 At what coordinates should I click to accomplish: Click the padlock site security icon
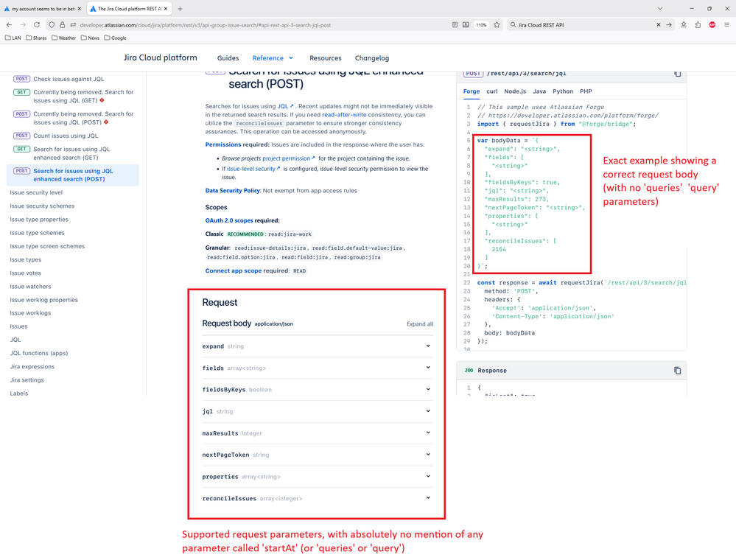pyautogui.click(x=62, y=25)
